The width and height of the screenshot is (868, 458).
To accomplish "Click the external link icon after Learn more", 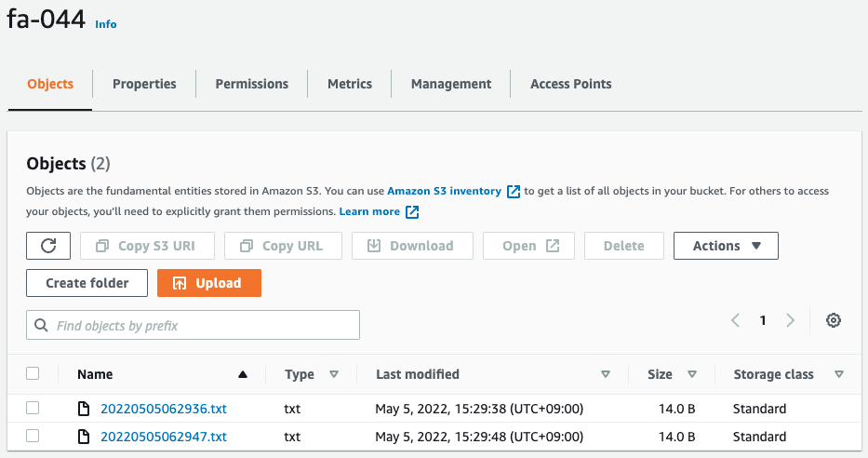I will tap(412, 212).
